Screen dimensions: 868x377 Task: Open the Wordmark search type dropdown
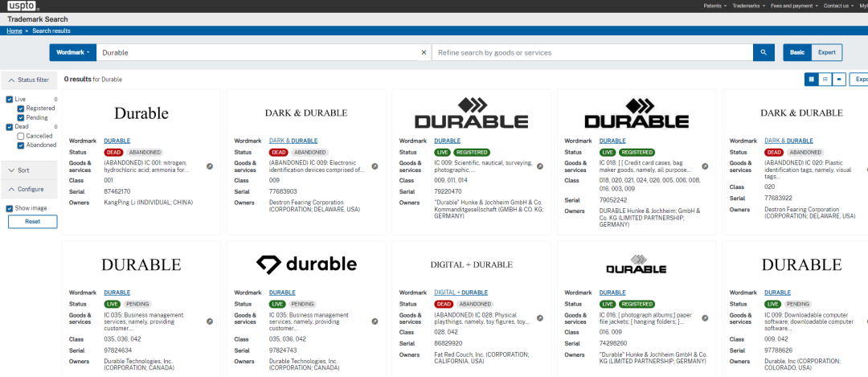[72, 52]
